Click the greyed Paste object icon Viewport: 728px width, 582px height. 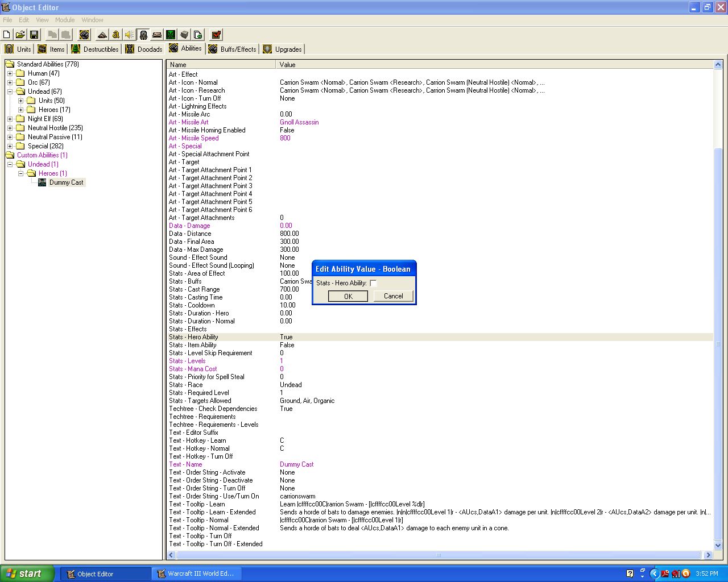tap(66, 35)
